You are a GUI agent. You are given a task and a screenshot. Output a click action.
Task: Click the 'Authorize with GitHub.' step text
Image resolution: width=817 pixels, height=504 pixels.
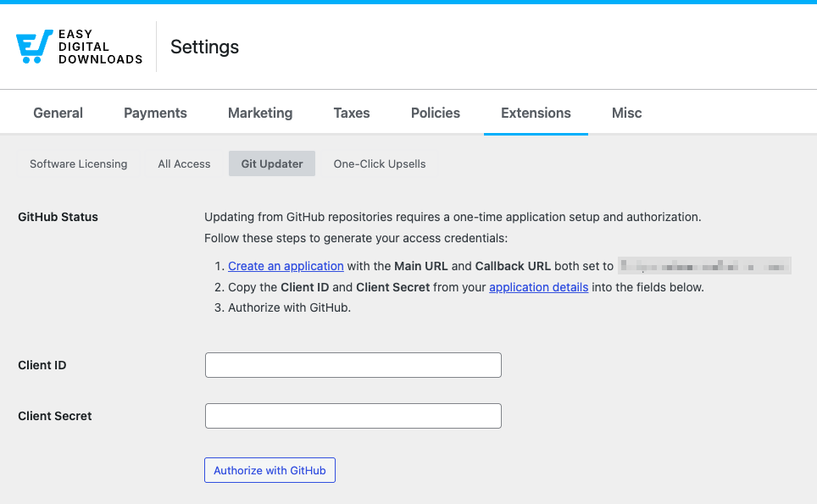pos(289,307)
